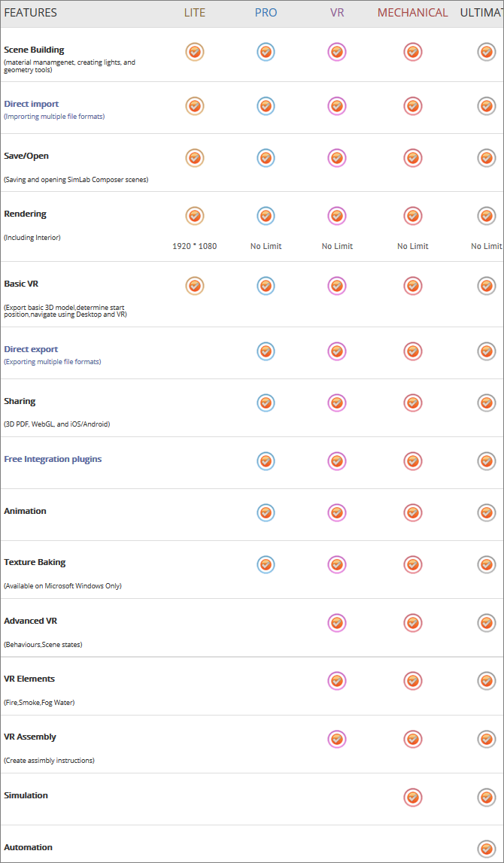Click the MECHANICAL checkmark for VR Elements
The width and height of the screenshot is (504, 863).
point(412,681)
